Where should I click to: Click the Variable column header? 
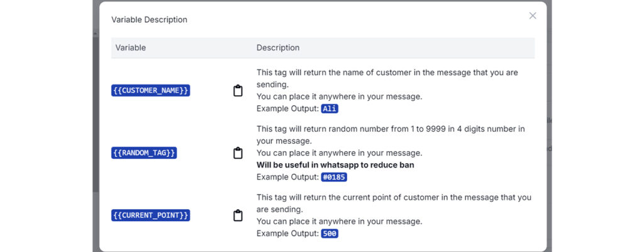click(131, 48)
